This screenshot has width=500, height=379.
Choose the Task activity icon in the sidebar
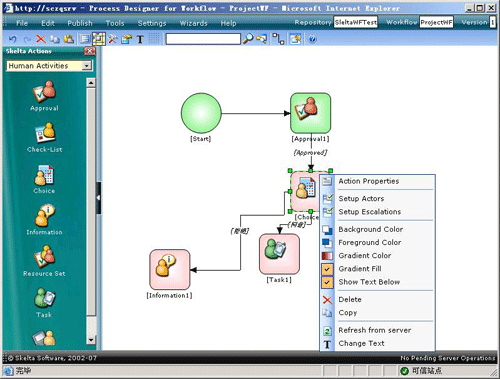(44, 298)
